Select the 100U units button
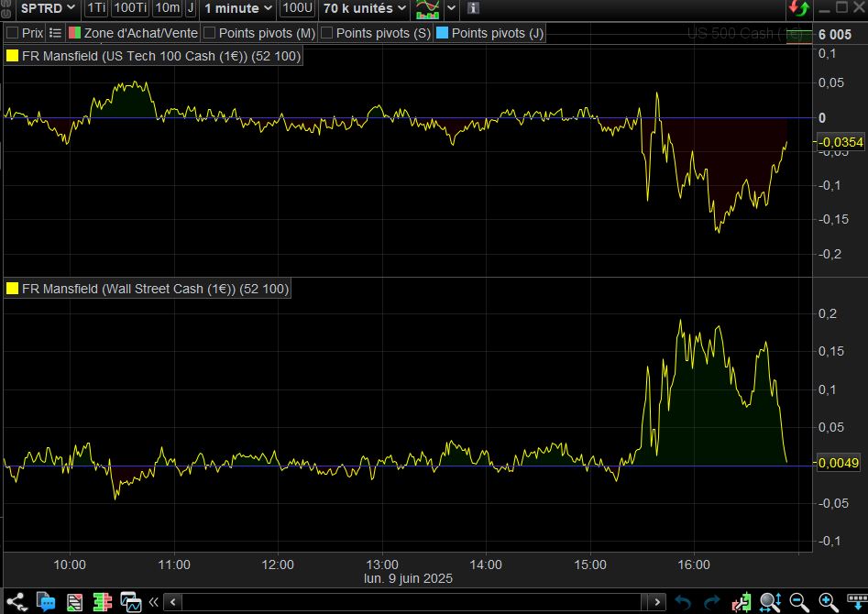Viewport: 868px width, 614px height. [298, 8]
